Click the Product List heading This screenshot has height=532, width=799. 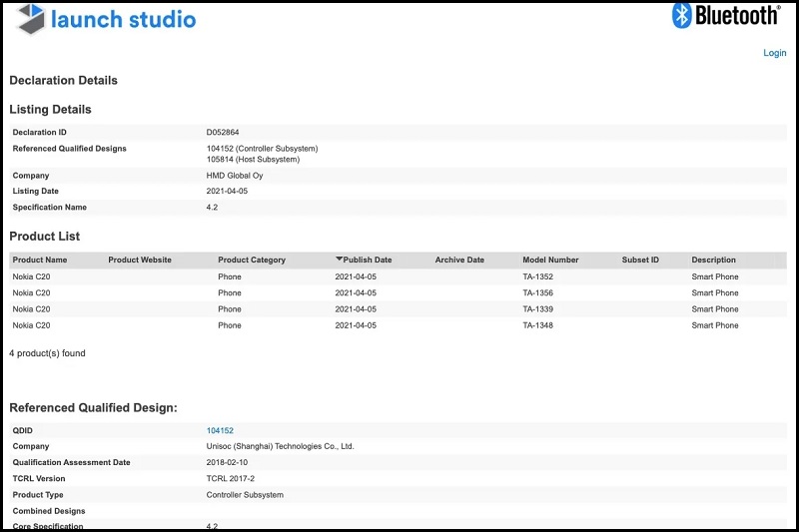[45, 237]
